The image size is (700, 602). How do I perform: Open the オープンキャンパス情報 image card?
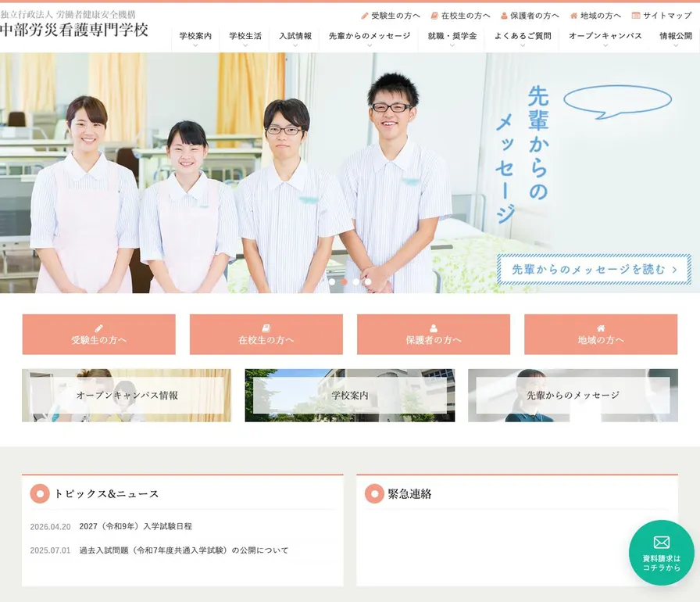(127, 396)
